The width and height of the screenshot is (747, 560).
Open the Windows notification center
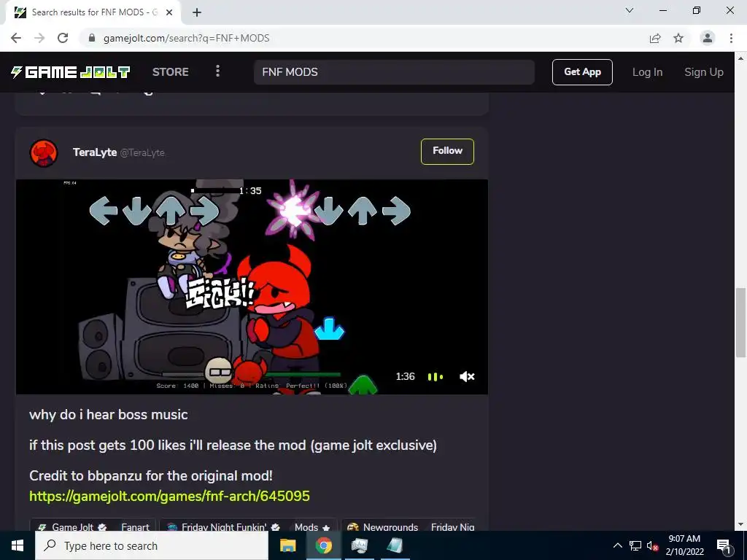tap(724, 545)
